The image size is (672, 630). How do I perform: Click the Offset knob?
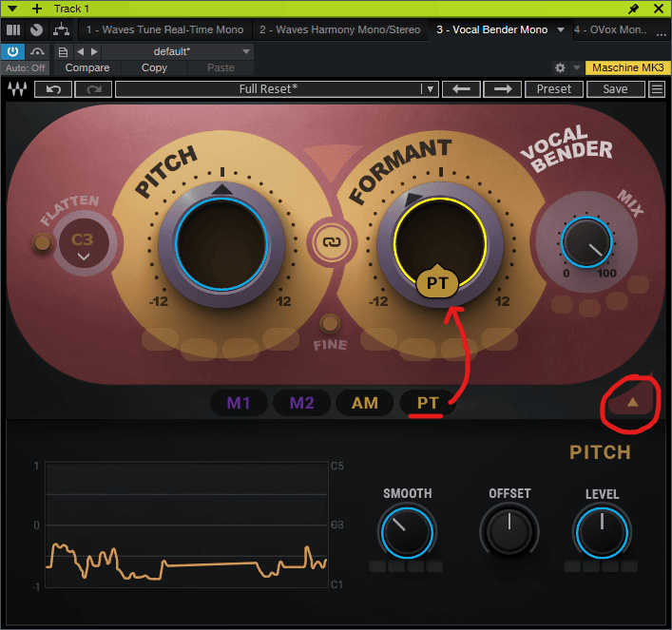click(x=509, y=533)
